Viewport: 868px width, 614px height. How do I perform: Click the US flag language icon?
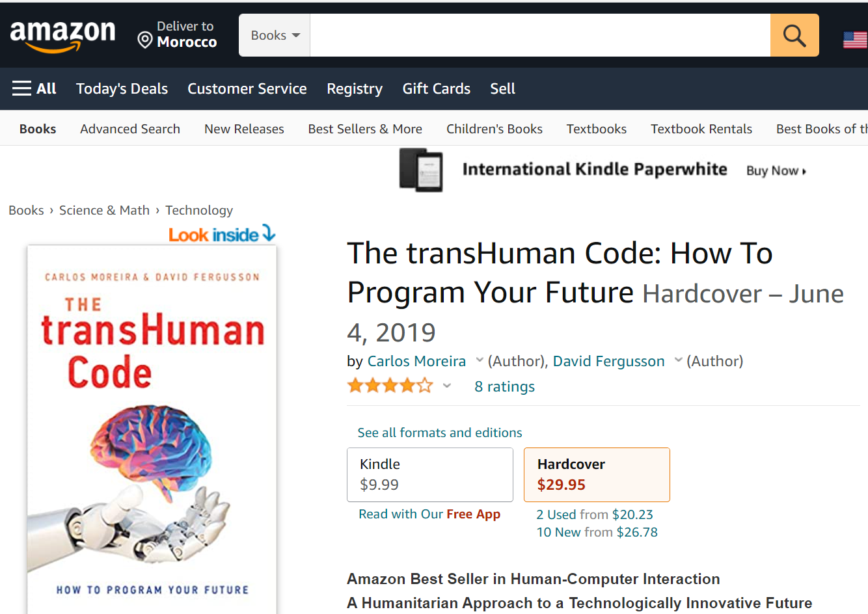pyautogui.click(x=855, y=40)
